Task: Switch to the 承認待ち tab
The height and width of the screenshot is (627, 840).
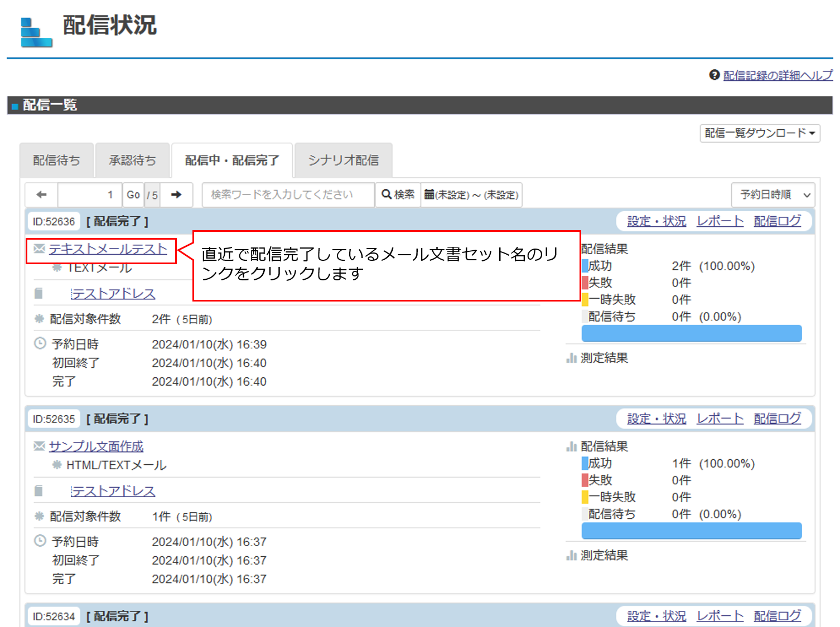Action: 133,160
